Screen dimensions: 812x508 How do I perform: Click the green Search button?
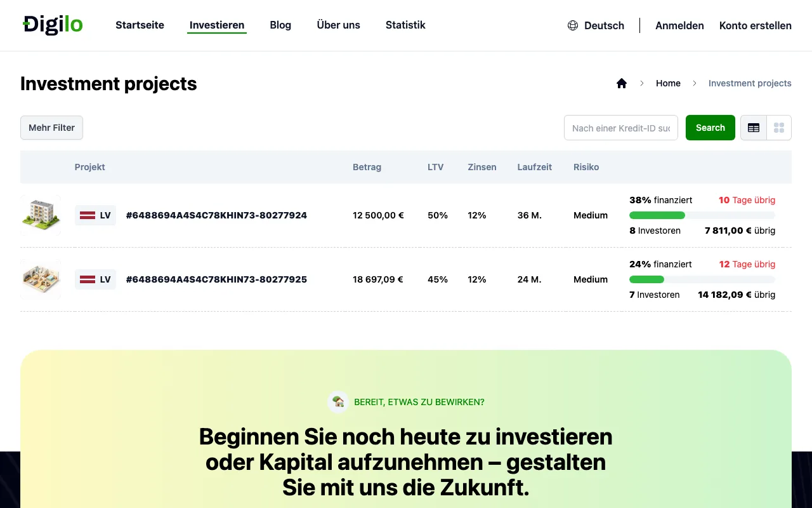pyautogui.click(x=710, y=128)
